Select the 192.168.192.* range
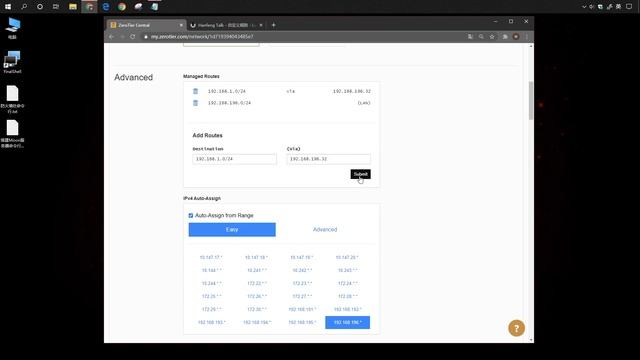The image size is (640, 360). pyautogui.click(x=348, y=309)
